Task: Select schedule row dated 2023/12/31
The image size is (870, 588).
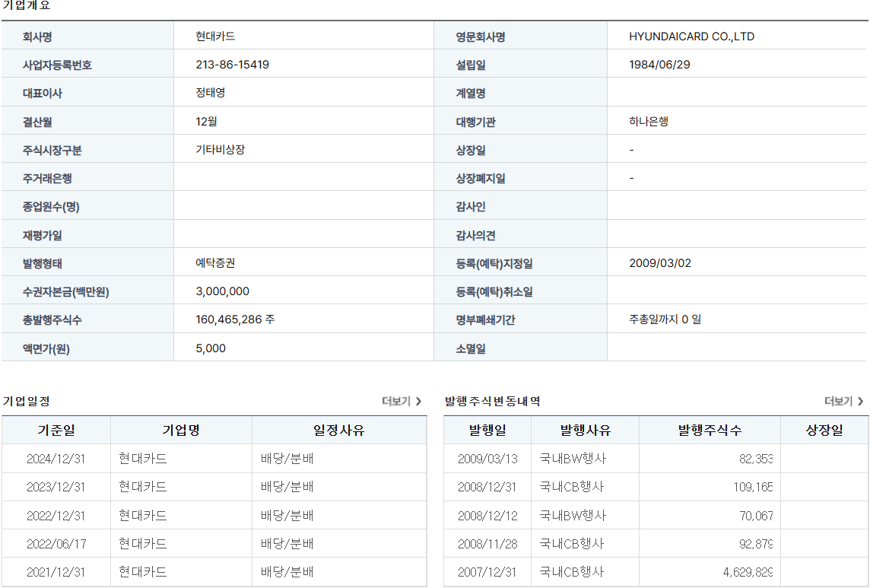Action: click(x=214, y=487)
